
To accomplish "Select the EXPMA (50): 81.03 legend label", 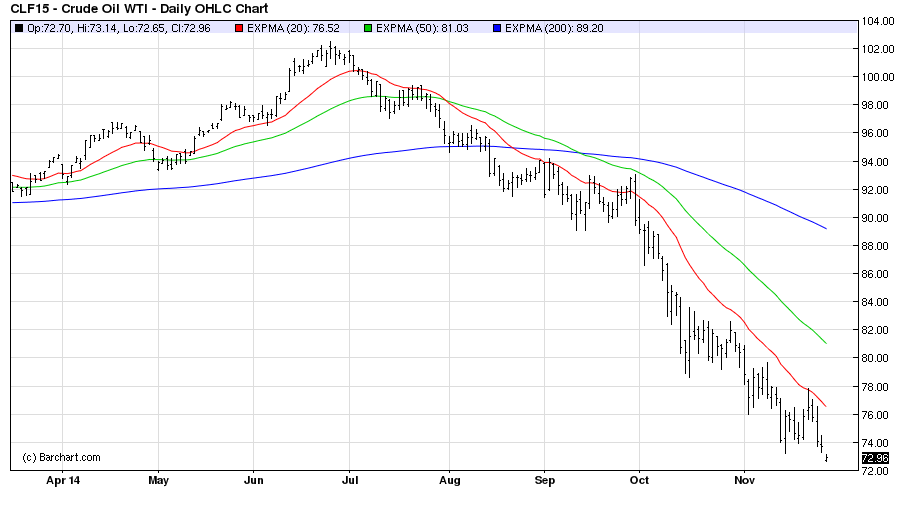I will pos(419,27).
